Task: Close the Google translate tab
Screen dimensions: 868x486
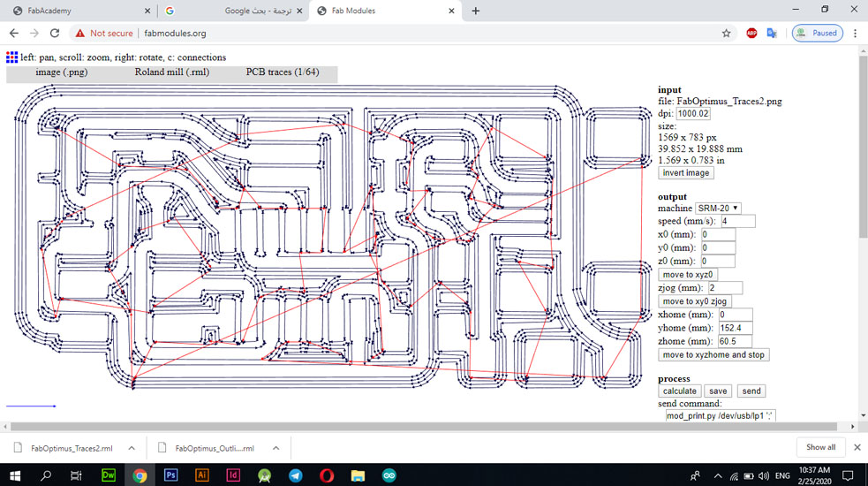Action: tap(299, 11)
